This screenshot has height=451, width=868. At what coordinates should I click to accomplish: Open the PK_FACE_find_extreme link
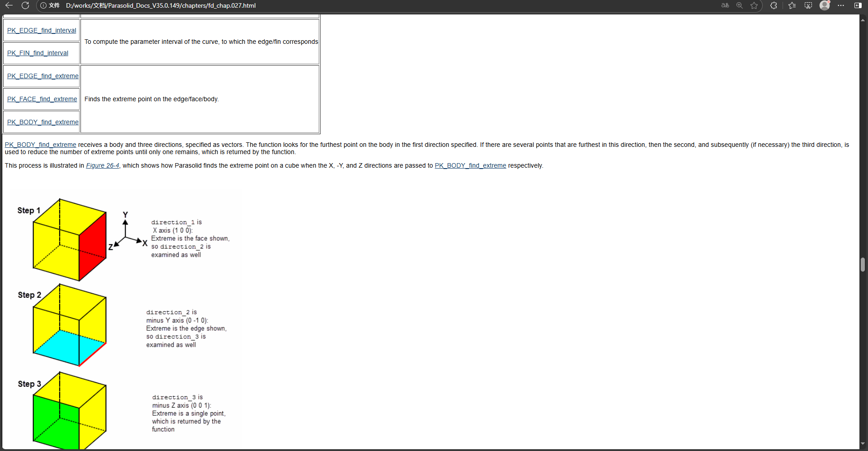42,99
